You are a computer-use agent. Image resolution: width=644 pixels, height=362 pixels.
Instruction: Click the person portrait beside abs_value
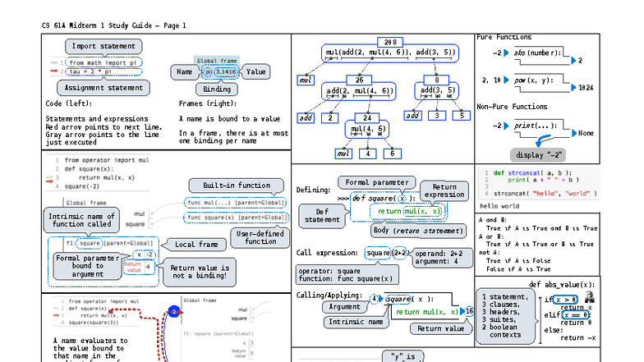click(590, 297)
